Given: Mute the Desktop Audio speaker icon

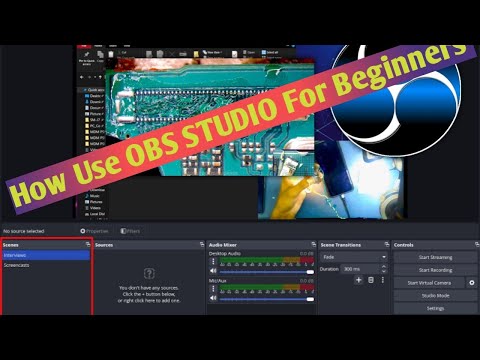Looking at the screenshot, I should [x=213, y=271].
